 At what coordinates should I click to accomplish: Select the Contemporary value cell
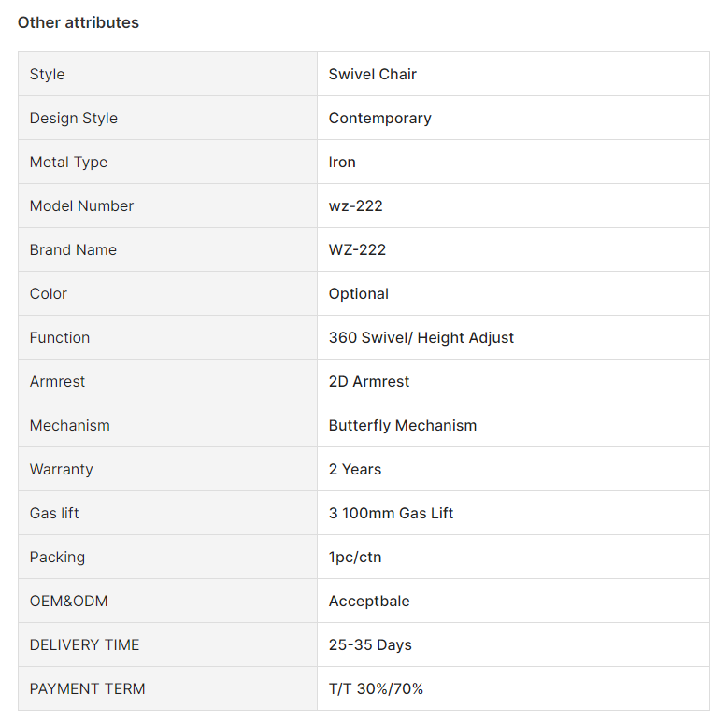pyautogui.click(x=513, y=118)
